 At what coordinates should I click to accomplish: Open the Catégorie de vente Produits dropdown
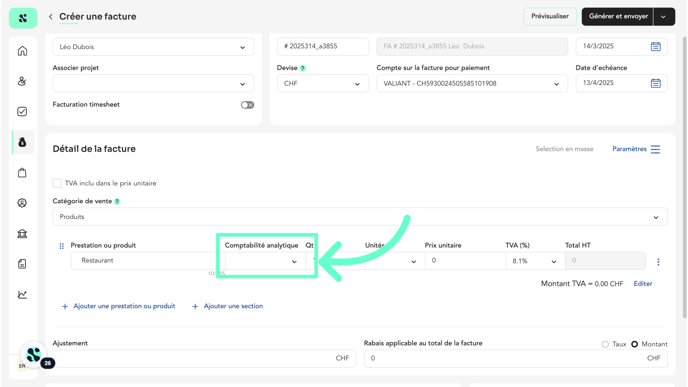click(x=360, y=217)
